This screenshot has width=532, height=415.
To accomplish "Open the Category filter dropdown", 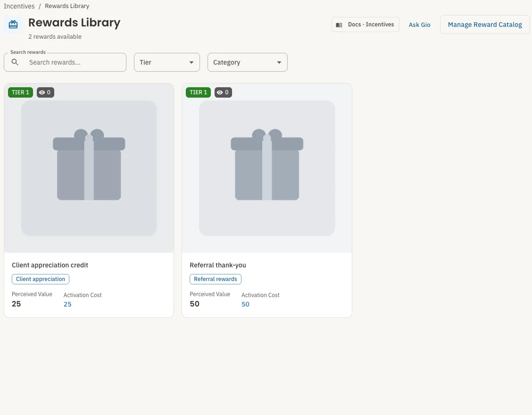I will pyautogui.click(x=248, y=62).
